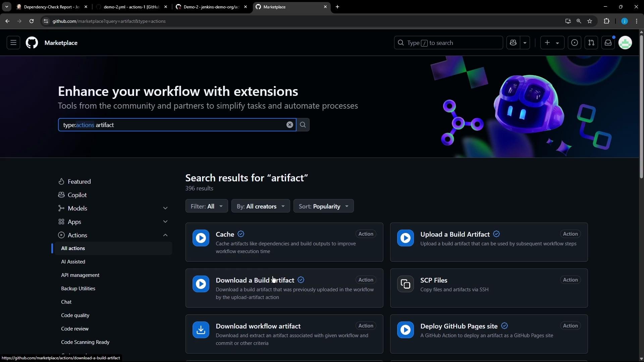This screenshot has height=362, width=644.
Task: Open the Download a Build Artifact link
Action: 255,280
